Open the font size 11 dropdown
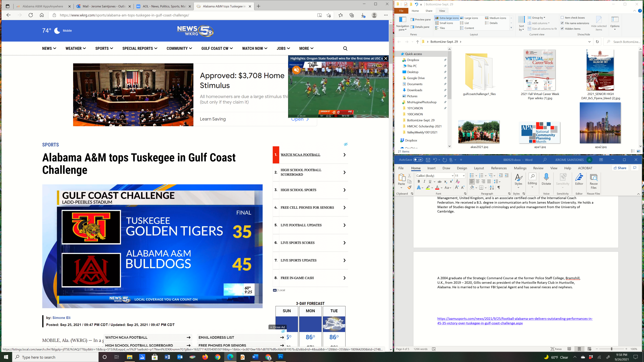Viewport: 644px width, 362px height. pos(464,176)
